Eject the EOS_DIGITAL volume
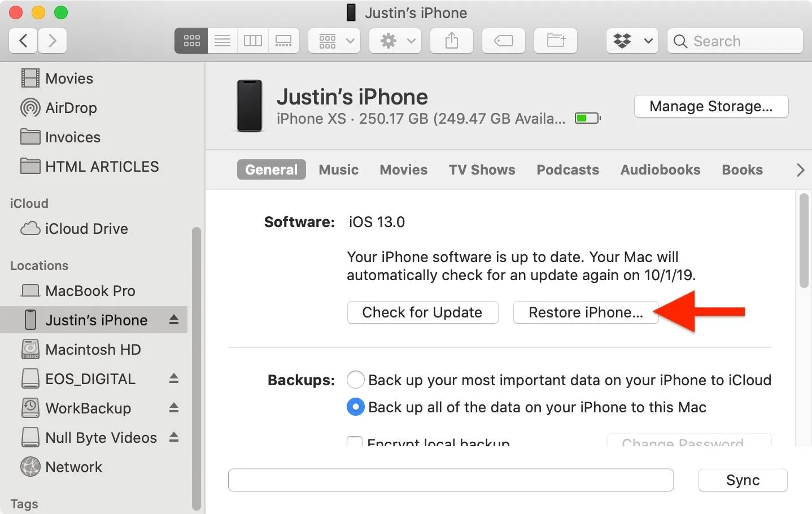The height and width of the screenshot is (514, 812). [x=174, y=378]
